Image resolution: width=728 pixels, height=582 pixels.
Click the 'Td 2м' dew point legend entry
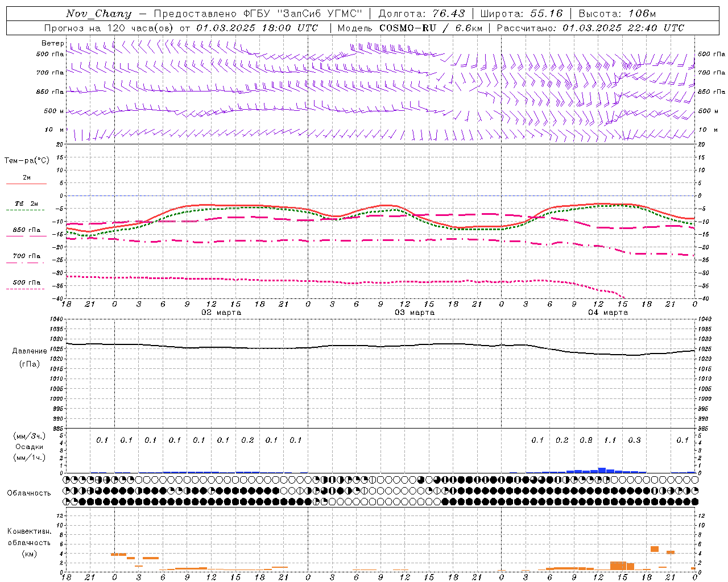tap(26, 203)
